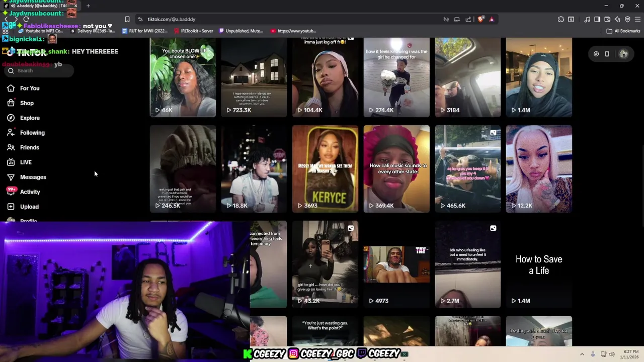Click the coin icon beside the phone icon

(596, 54)
